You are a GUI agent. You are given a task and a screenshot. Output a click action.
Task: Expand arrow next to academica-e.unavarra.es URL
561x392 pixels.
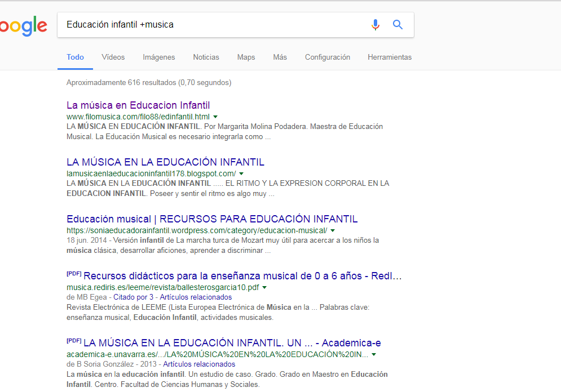374,354
